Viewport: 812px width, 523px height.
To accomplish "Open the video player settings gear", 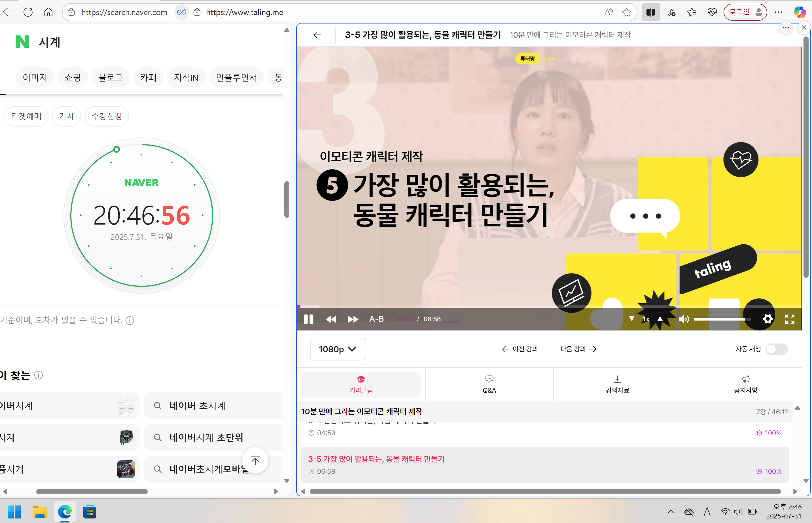I will [768, 319].
